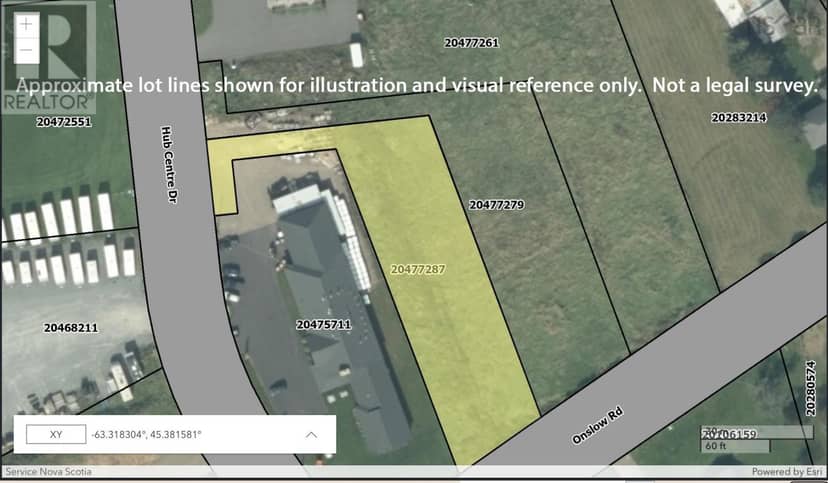Screen dimensions: 828x483
Task: Select parcel label 20475711
Action: (324, 325)
